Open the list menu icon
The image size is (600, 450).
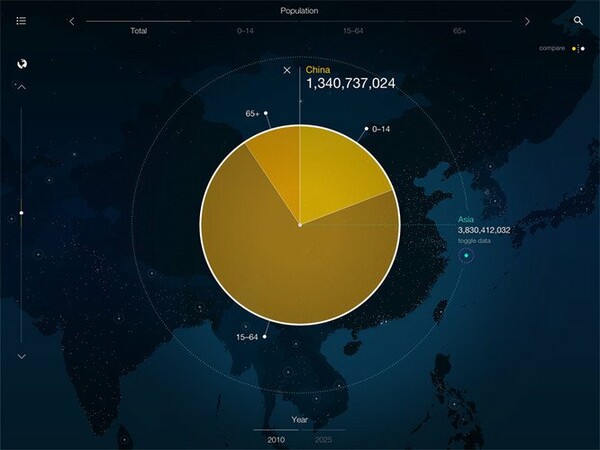coord(21,21)
